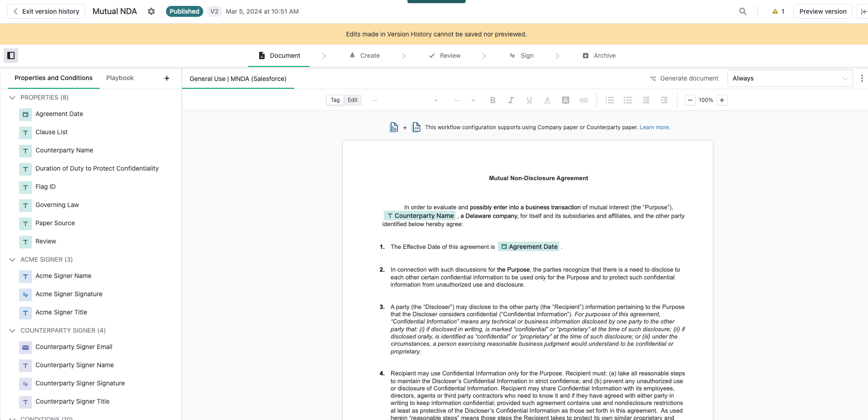Switch editor to Tag mode
Screen dimensions: 868x420
(335, 100)
